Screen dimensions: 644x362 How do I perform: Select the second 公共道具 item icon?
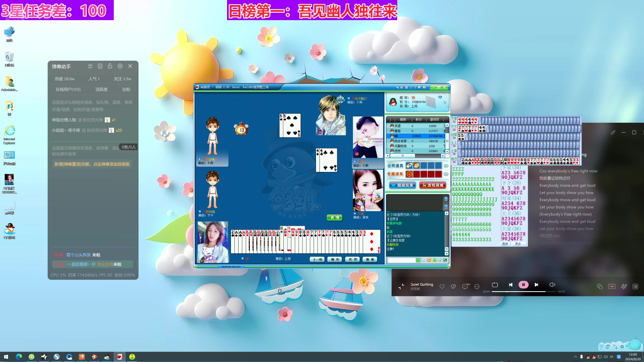pos(416,166)
